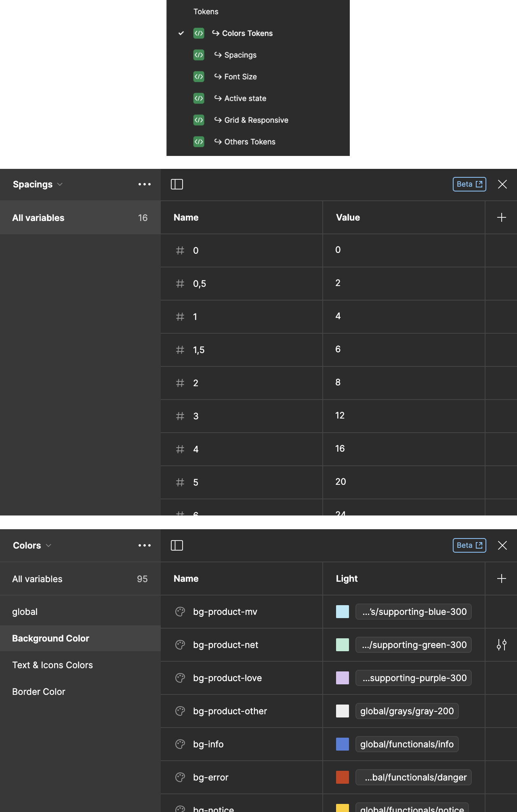
Task: Toggle sidebar in Colors variables panel
Action: (177, 545)
